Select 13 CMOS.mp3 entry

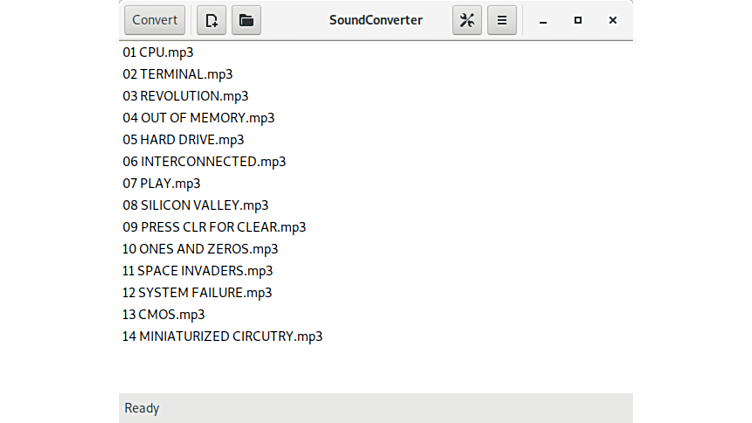(x=163, y=314)
